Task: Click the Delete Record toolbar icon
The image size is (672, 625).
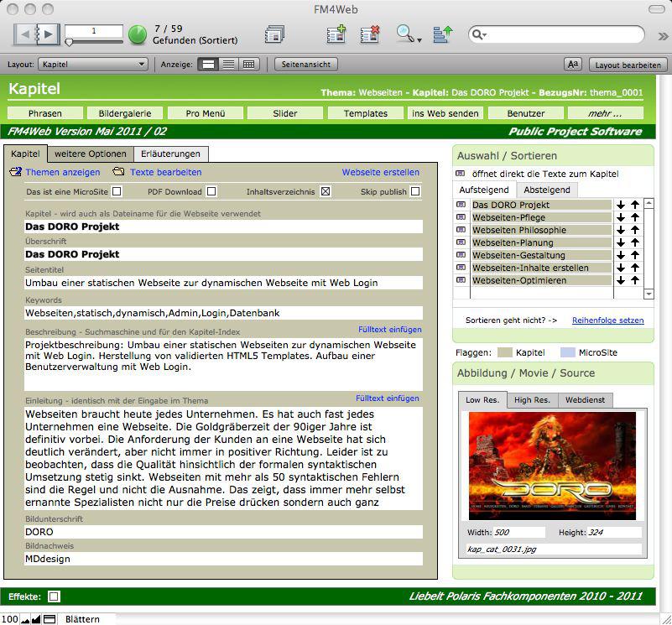Action: pos(370,34)
